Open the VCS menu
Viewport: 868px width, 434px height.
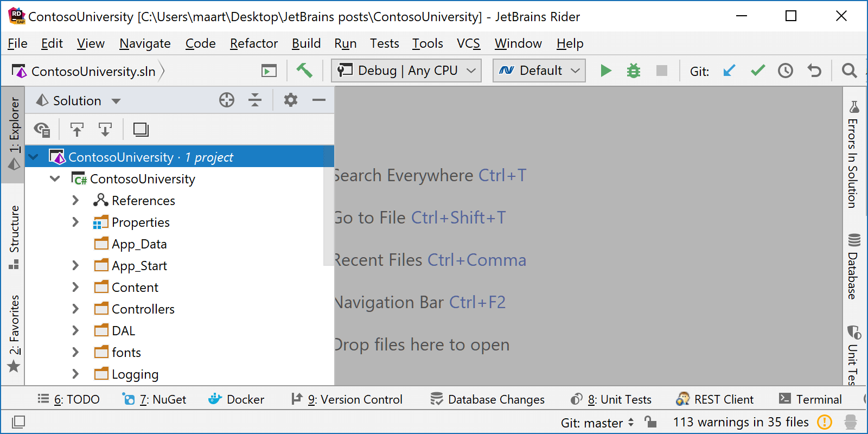(x=468, y=43)
